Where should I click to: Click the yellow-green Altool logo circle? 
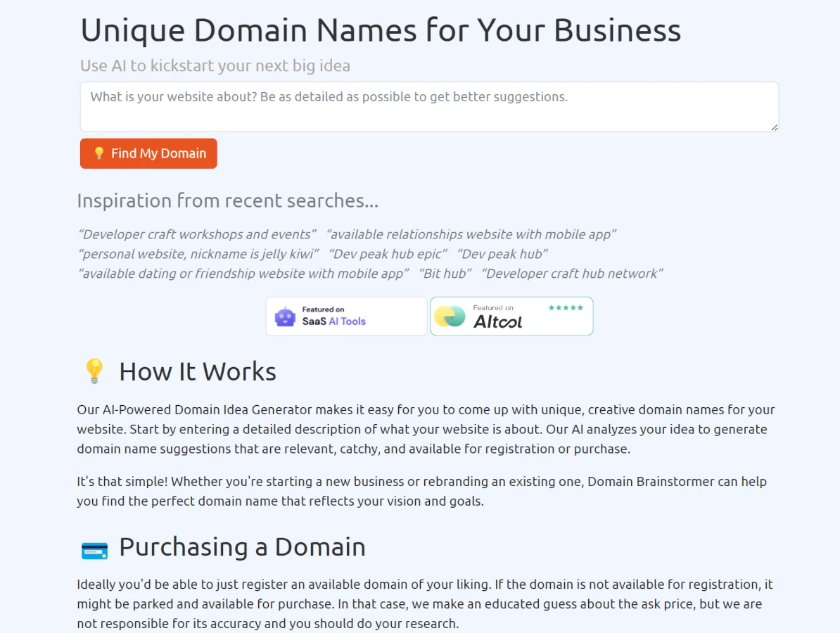pyautogui.click(x=450, y=316)
